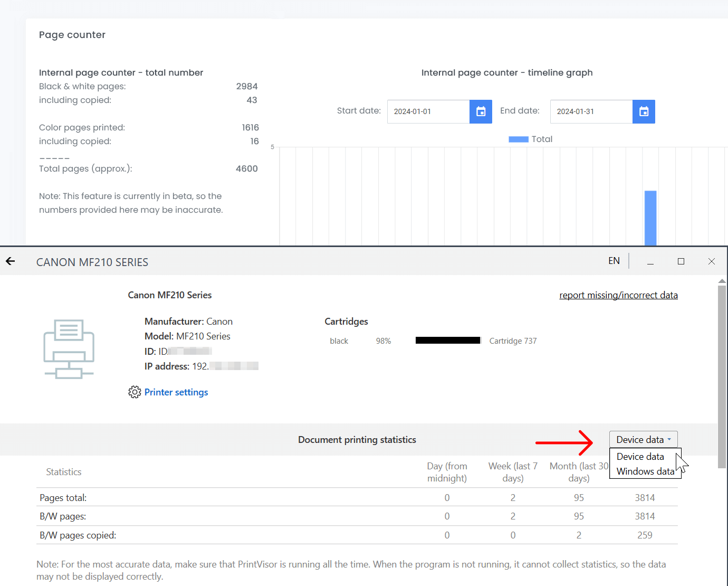
Task: Close the Canon MF210 window
Action: (712, 261)
